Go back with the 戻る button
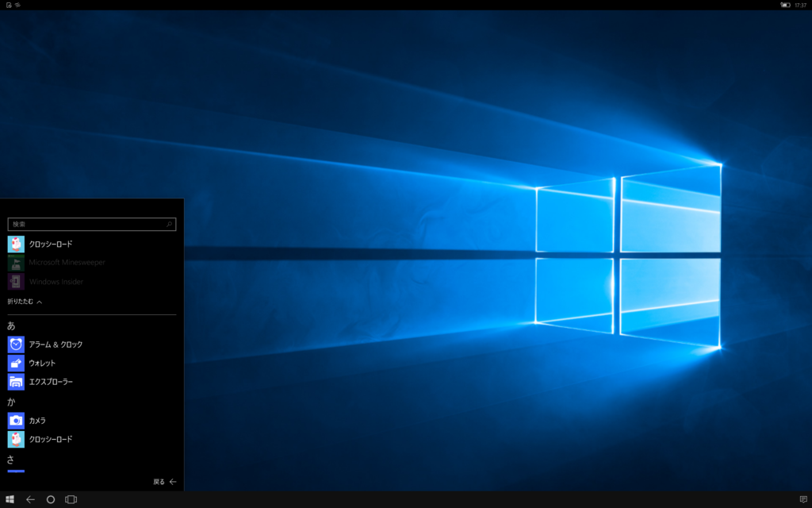 165,482
